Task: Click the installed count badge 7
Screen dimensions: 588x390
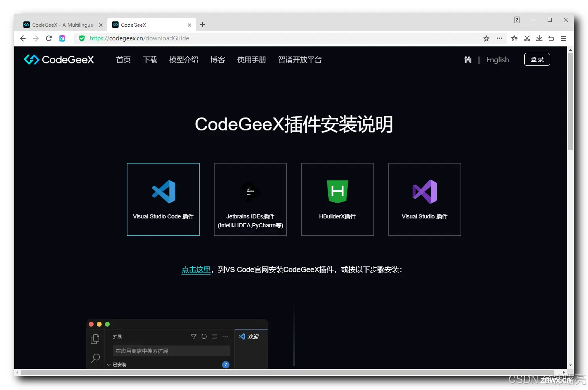Action: [x=226, y=365]
